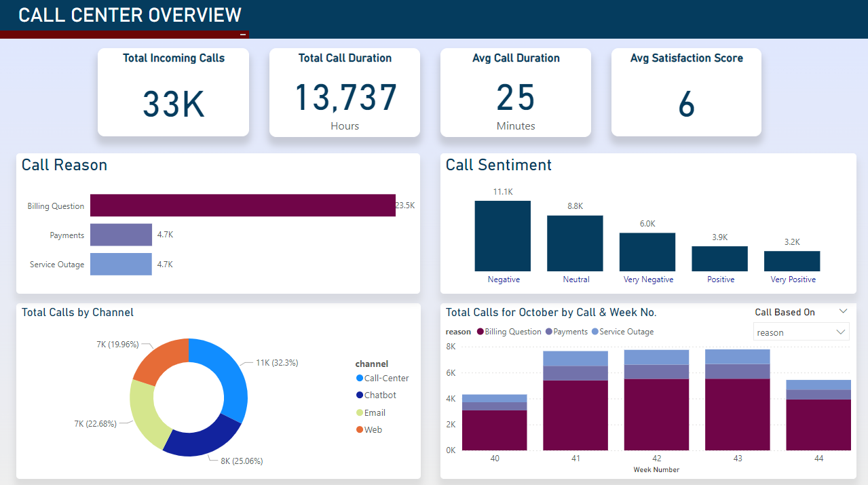Click the Total Calls for October title
This screenshot has height=485, width=868.
pos(551,313)
